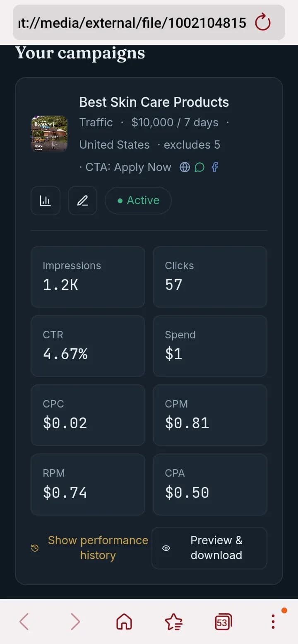Click Preview & download button
The height and width of the screenshot is (644, 298).
point(209,548)
